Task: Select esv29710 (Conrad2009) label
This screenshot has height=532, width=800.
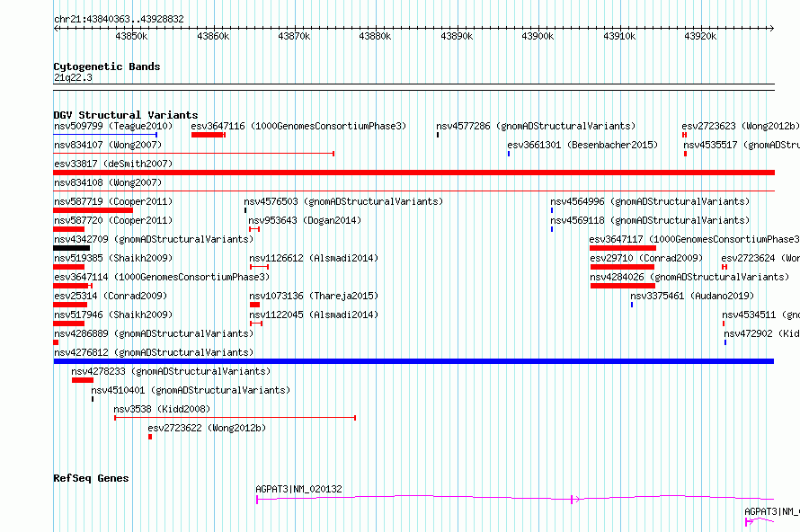Action: tap(646, 258)
